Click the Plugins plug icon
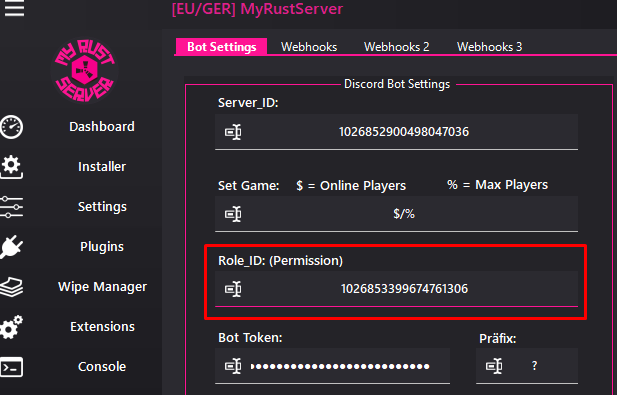This screenshot has height=395, width=617. pos(11,247)
